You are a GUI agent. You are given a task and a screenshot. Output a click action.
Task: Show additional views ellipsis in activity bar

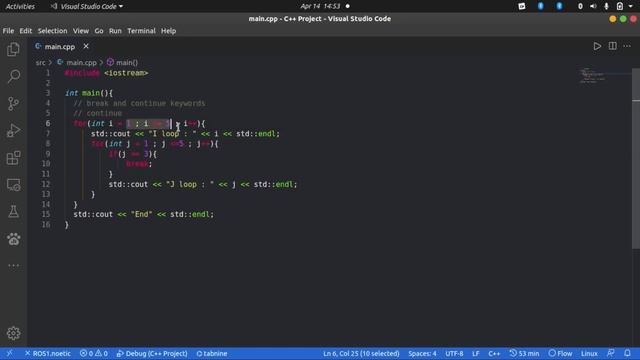[x=13, y=265]
